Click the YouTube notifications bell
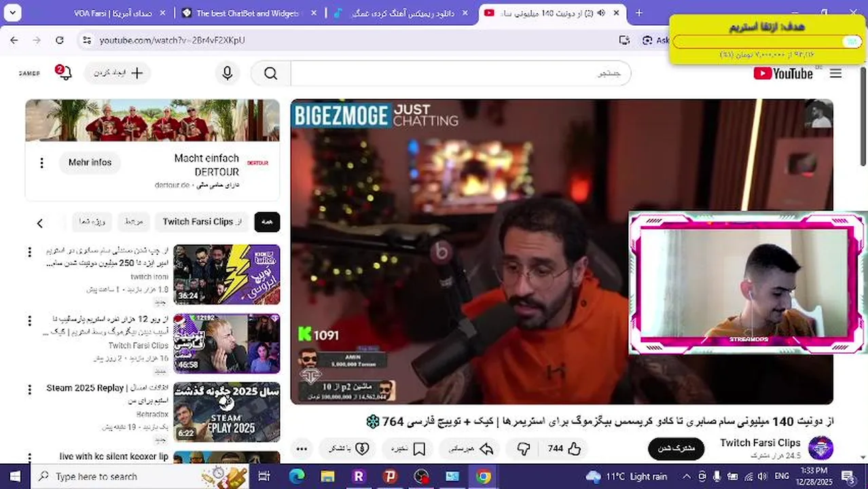This screenshot has height=489, width=868. point(64,73)
